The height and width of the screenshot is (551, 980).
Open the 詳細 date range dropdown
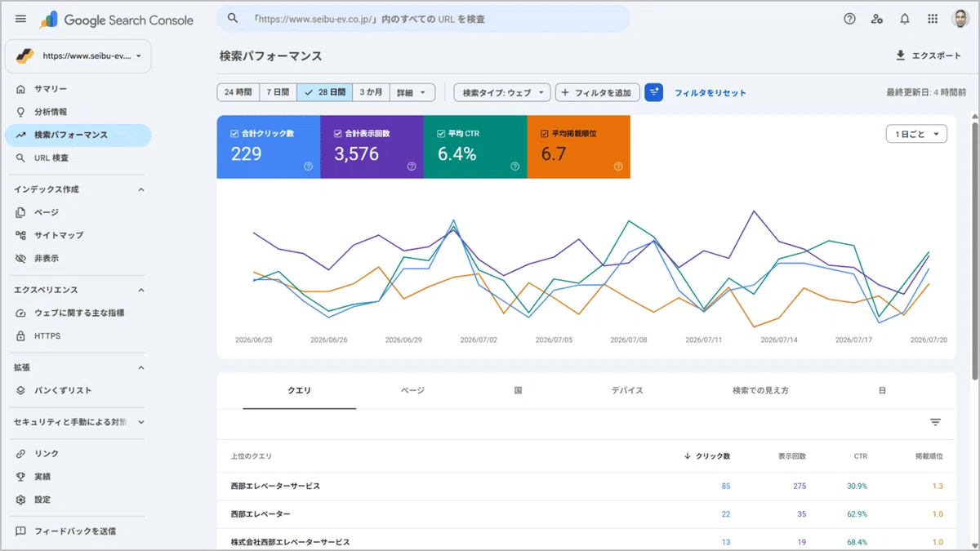[x=412, y=92]
